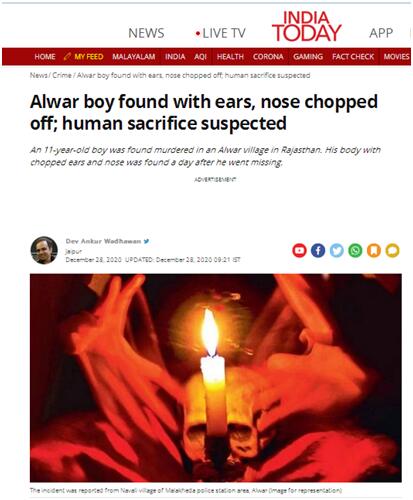Select MALAYALAM in navigation bar

134,57
